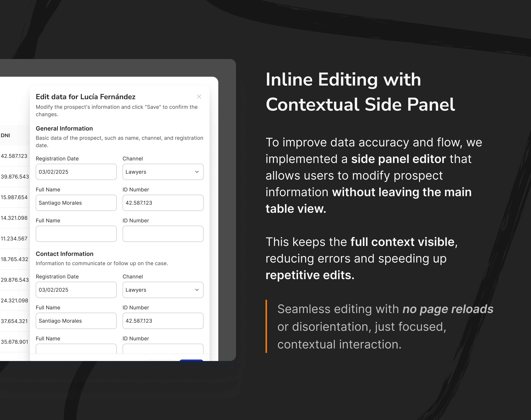
Task: Select table row with DNI 37.654.321
Action: (x=14, y=321)
